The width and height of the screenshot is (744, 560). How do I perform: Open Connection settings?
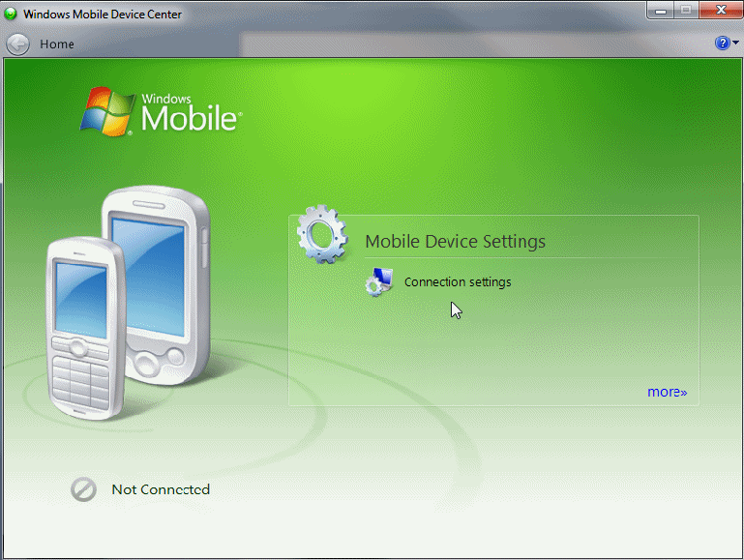tap(458, 282)
